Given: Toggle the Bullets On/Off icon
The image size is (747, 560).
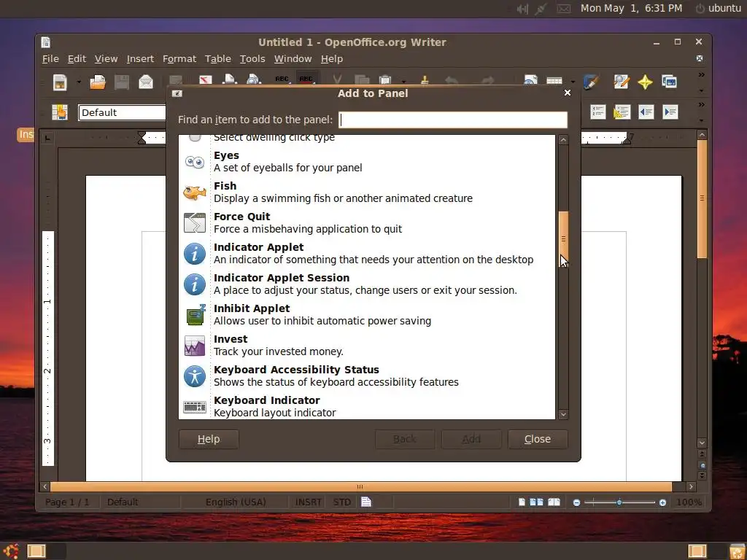Looking at the screenshot, I should coord(622,112).
